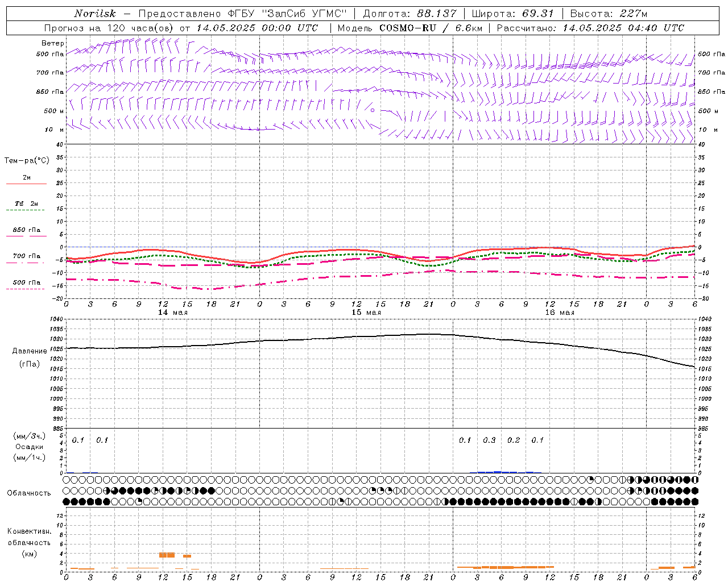Click the right-side "500 м" wind level label
Image resolution: width=728 pixels, height=582 pixels.
coord(708,111)
